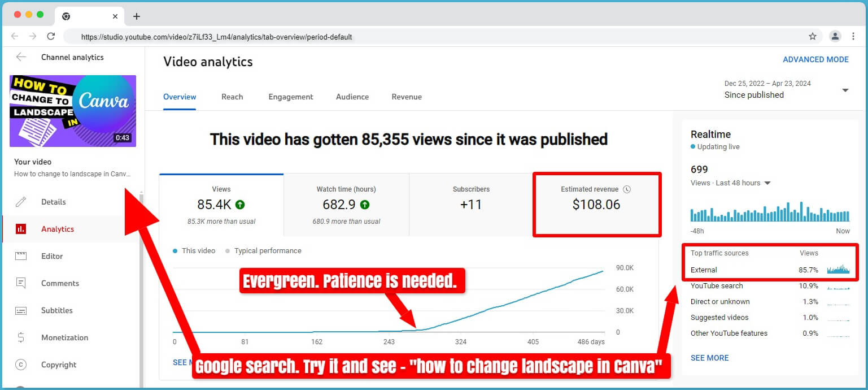Expand the date range dropdown 'Since published'

pyautogui.click(x=845, y=90)
